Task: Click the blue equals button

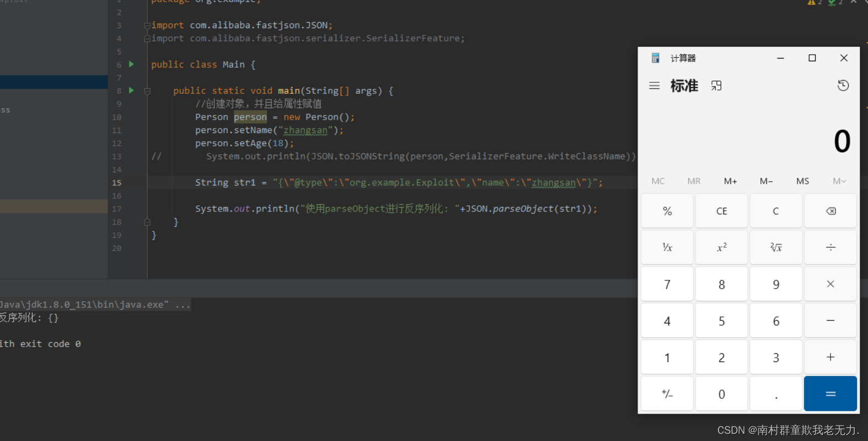Action: coord(831,394)
